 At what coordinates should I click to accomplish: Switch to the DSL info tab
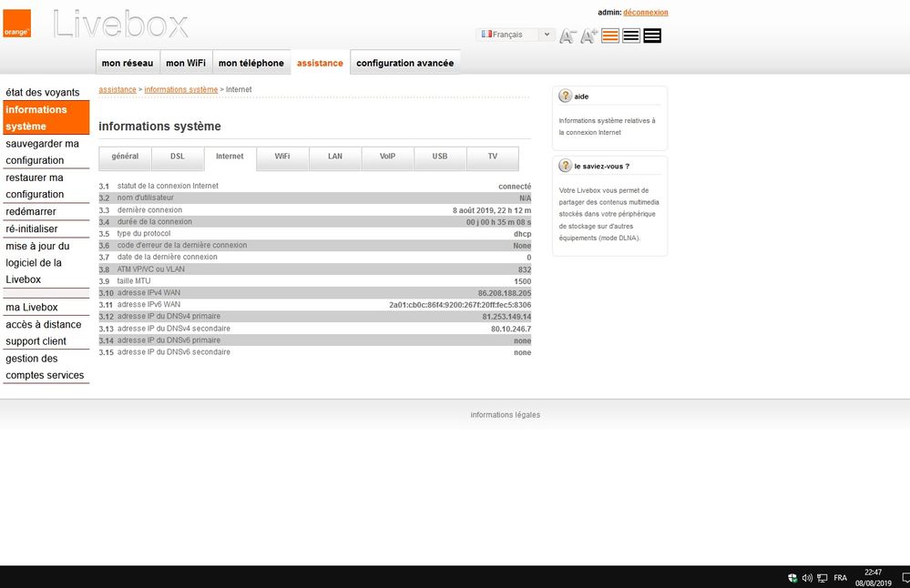(x=178, y=157)
